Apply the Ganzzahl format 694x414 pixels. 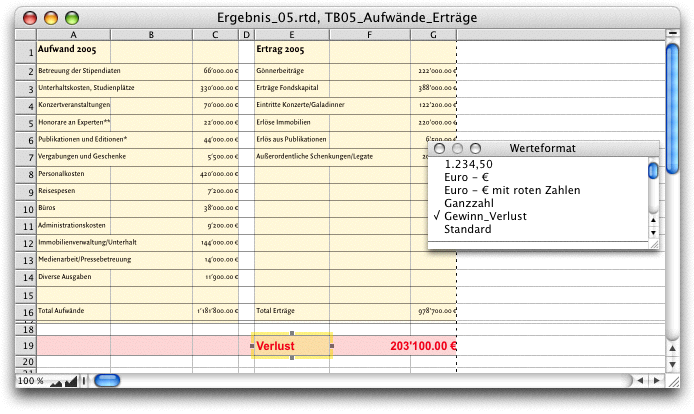pos(468,203)
